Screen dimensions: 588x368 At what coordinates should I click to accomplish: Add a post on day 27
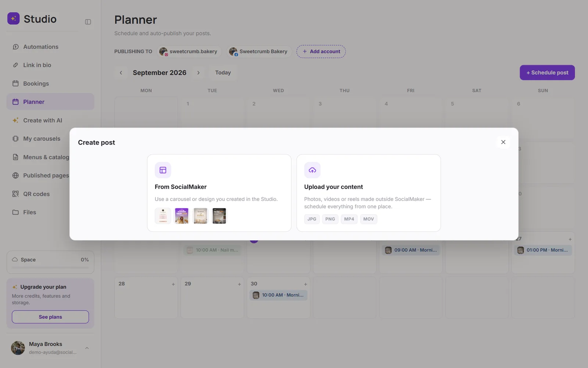[x=570, y=239]
